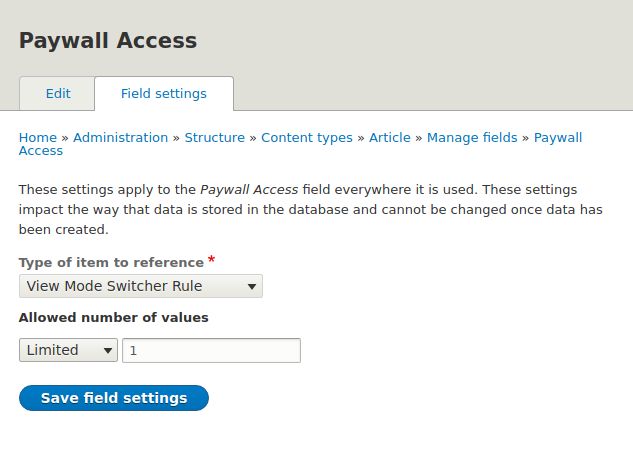Click arrow of Limited select box
Image resolution: width=633 pixels, height=449 pixels.
(107, 351)
